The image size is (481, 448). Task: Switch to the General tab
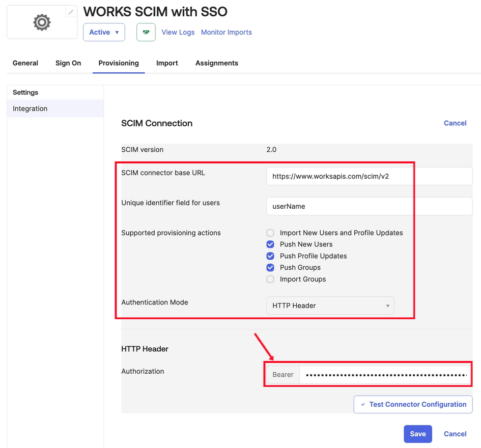[x=25, y=63]
